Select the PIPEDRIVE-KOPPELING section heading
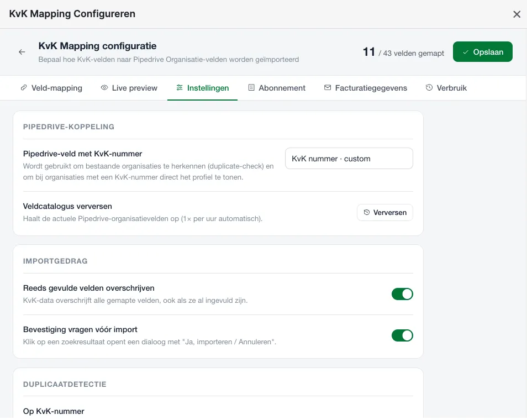The width and height of the screenshot is (527, 420). click(x=68, y=127)
